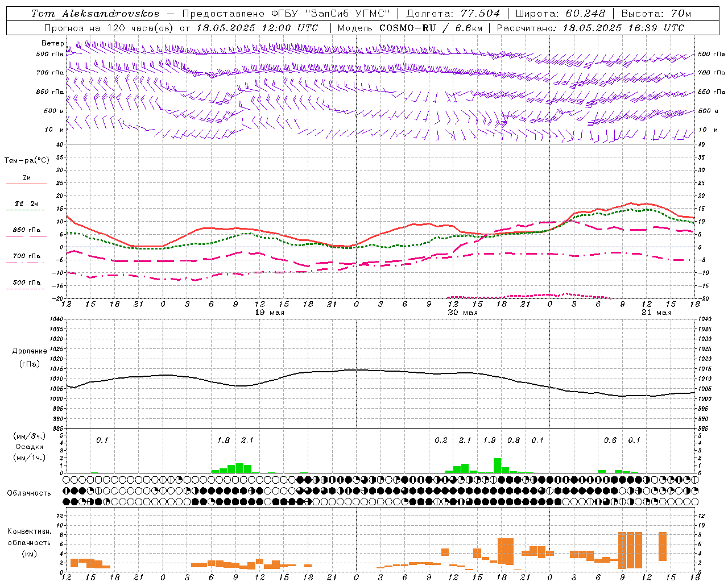The width and height of the screenshot is (728, 582).
Task: Click the forecast start 18.05.2025 12:00 UTC
Action: [x=257, y=28]
